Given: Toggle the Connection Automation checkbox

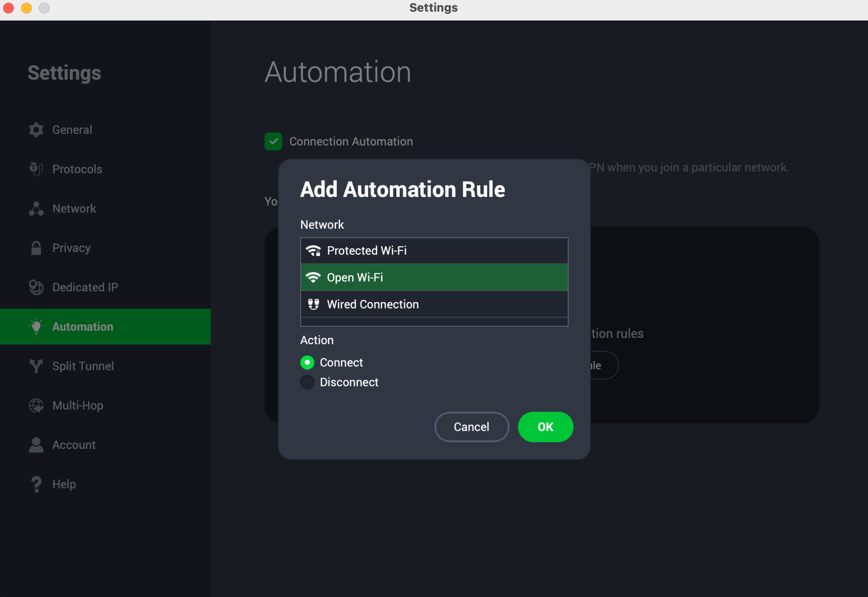Looking at the screenshot, I should point(274,141).
